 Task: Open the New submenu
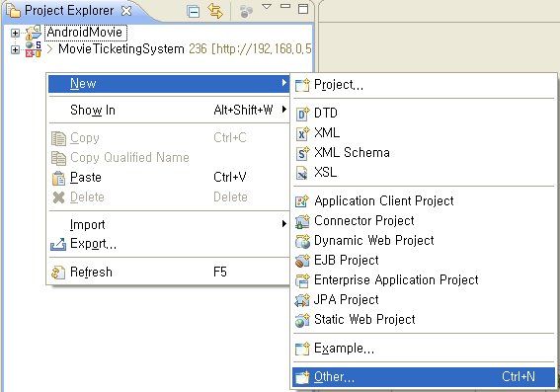pos(169,84)
